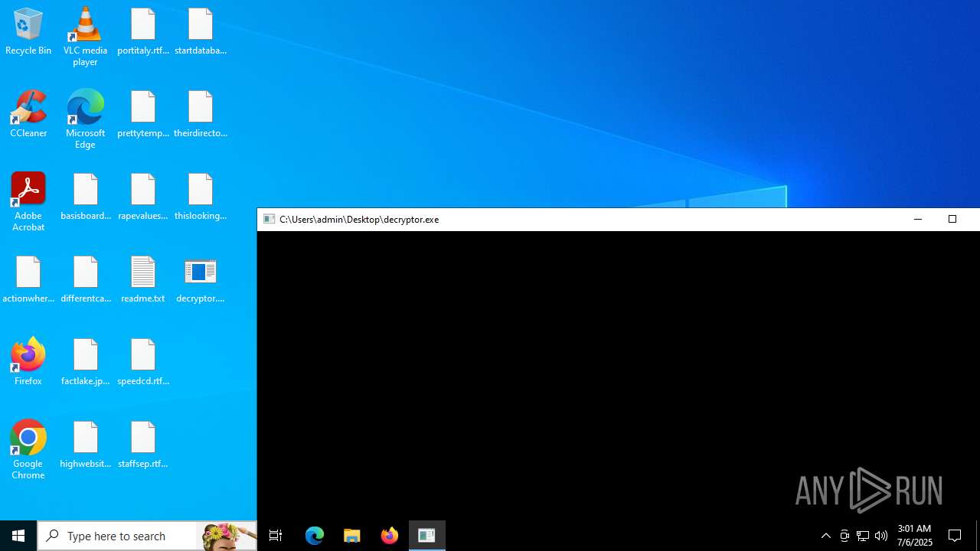Viewport: 980px width, 551px height.
Task: Click the taskbar clock showing 3:01 AM
Action: (x=915, y=536)
